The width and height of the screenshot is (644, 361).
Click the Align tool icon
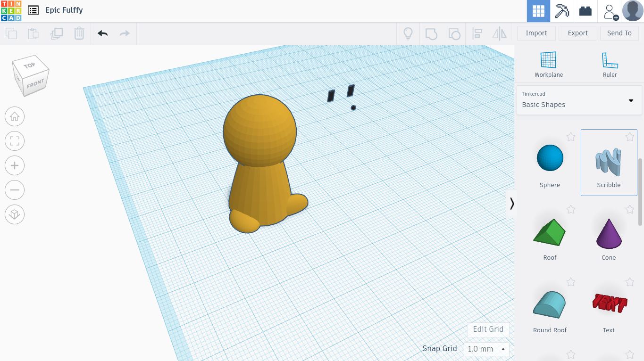click(477, 33)
